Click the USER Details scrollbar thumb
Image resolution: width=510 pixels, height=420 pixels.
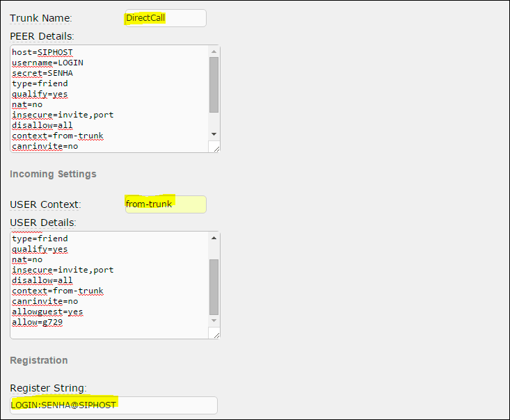(214, 287)
